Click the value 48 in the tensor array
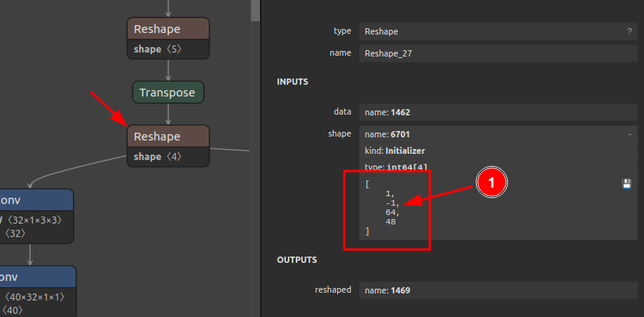644x317 pixels. click(x=390, y=222)
